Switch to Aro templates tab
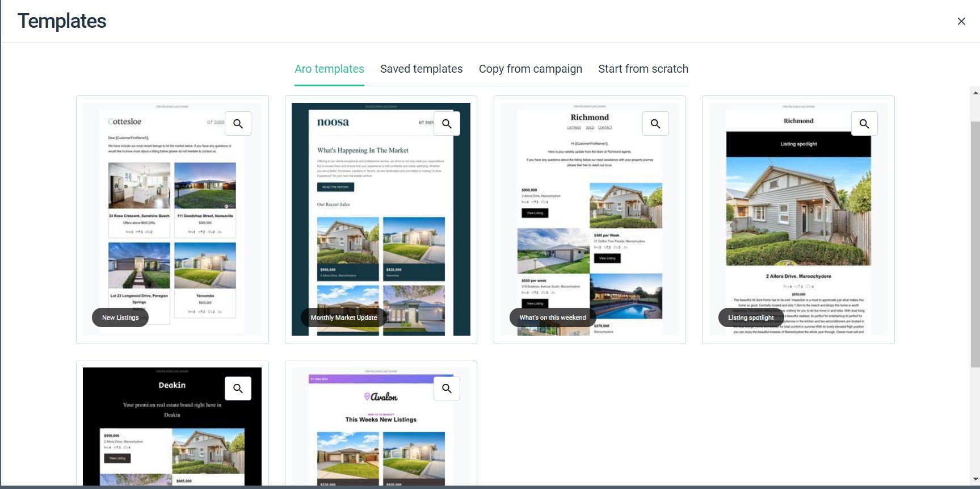980x489 pixels. click(329, 69)
